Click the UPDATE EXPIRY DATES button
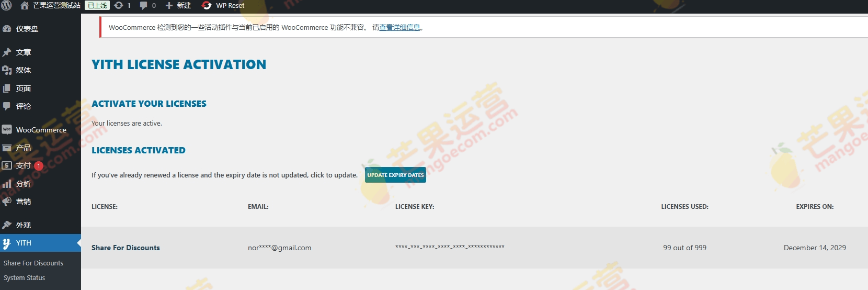 pos(395,175)
